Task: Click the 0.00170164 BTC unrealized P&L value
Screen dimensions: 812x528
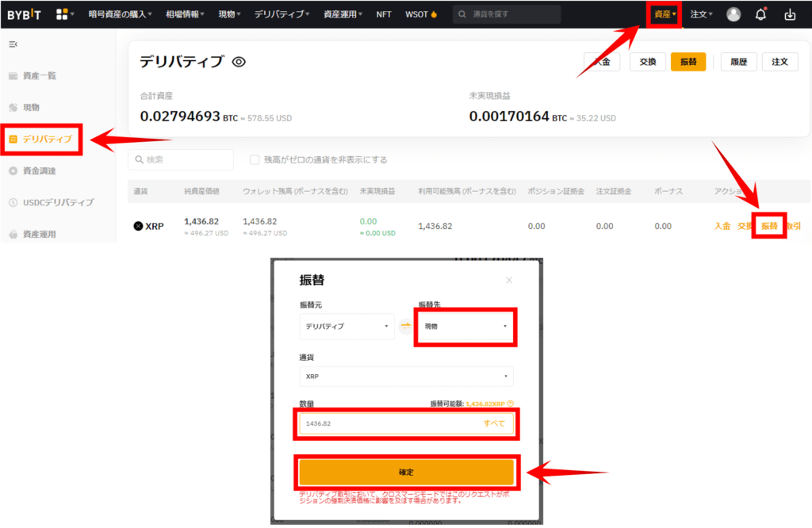Action: pyautogui.click(x=518, y=117)
